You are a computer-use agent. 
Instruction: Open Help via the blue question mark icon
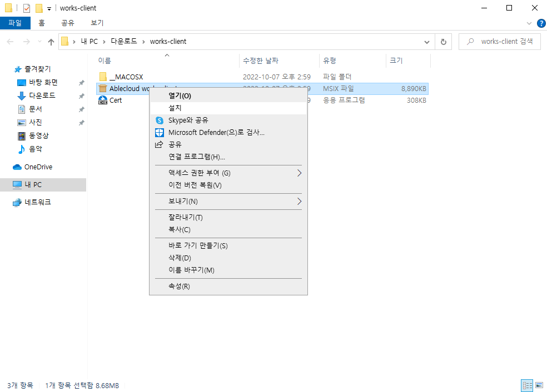coord(541,23)
